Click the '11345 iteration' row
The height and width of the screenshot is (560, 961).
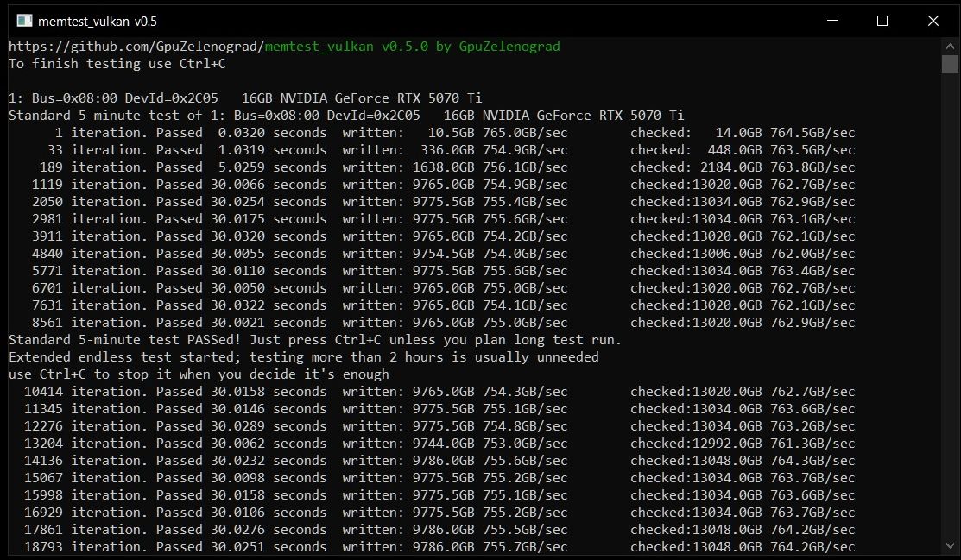[x=439, y=408]
